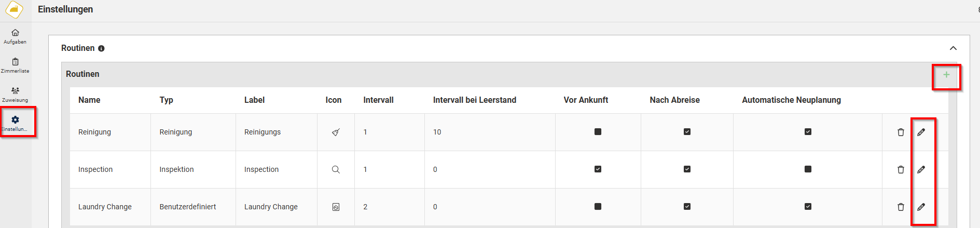
Task: Toggle Automatische Neuplanung for Laundry Change
Action: tap(808, 207)
